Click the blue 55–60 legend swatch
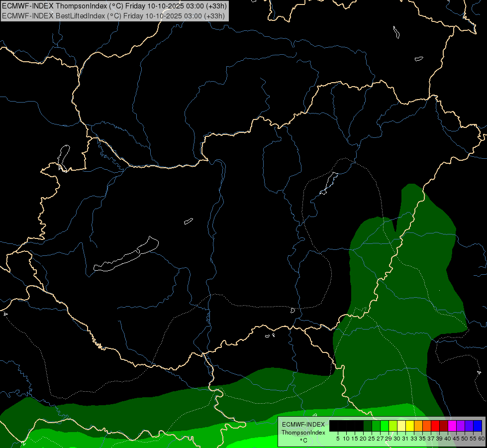Viewport: 487px width, 448px height. point(478,426)
